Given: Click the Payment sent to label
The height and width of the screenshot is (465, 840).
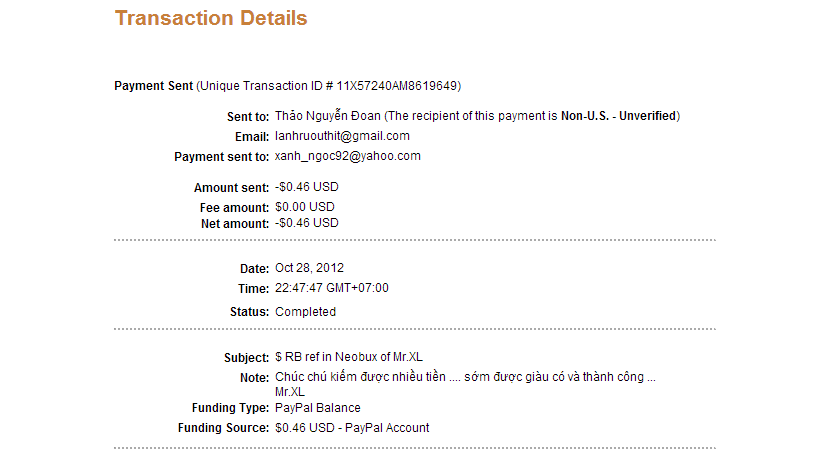Looking at the screenshot, I should click(x=221, y=157).
